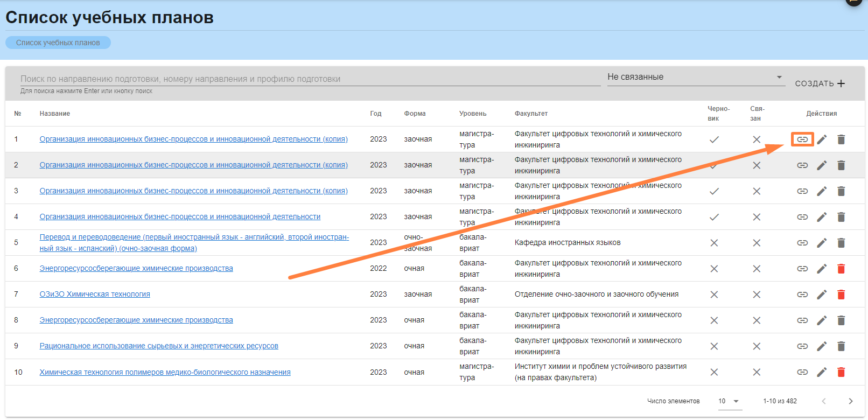Delete the plan in row 3

[841, 191]
